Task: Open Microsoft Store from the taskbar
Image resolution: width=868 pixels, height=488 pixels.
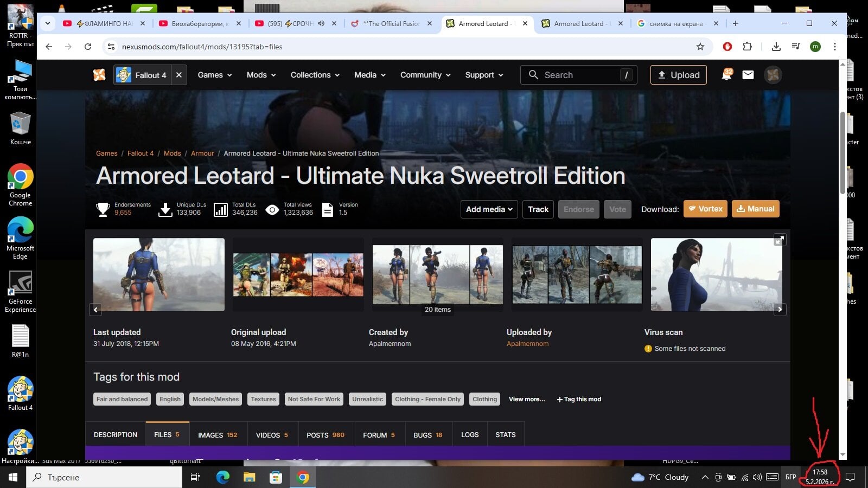Action: (x=276, y=477)
